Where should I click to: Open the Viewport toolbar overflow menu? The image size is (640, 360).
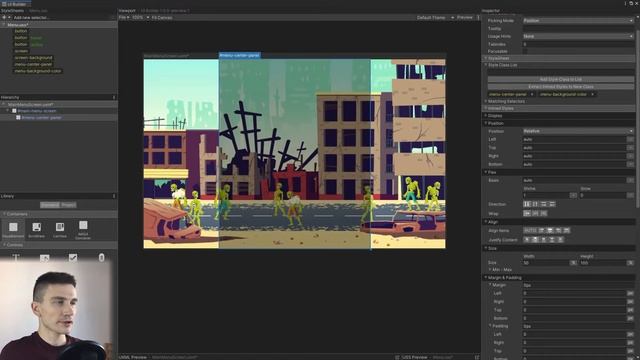tap(478, 18)
